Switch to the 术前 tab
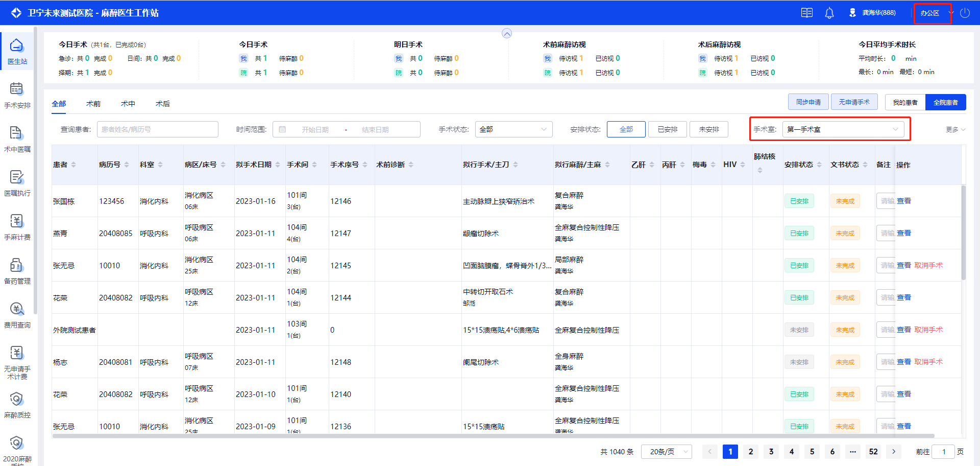This screenshot has height=466, width=980. pyautogui.click(x=93, y=104)
